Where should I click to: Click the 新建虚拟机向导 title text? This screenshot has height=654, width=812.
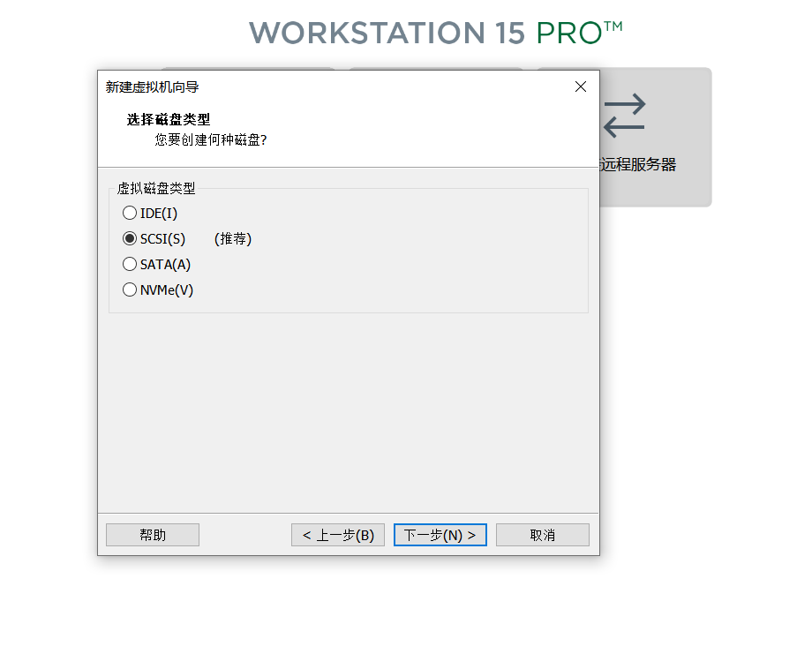[152, 87]
